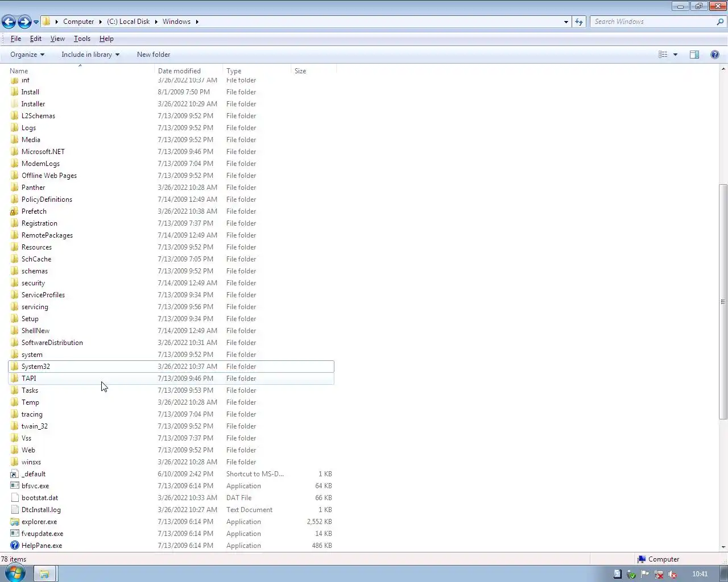Expand arrow after Windows breadcrumb
The height and width of the screenshot is (582, 728).
point(197,22)
